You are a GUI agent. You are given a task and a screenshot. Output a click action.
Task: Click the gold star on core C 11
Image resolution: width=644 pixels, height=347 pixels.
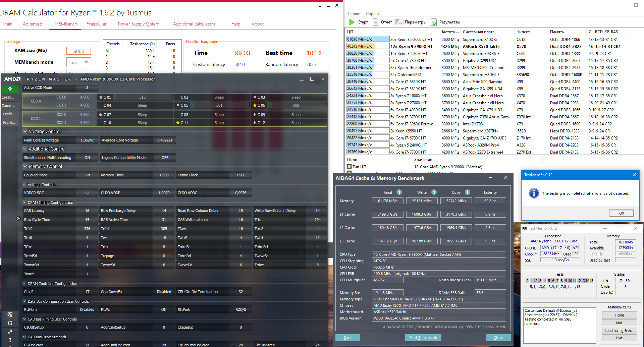tap(178, 123)
